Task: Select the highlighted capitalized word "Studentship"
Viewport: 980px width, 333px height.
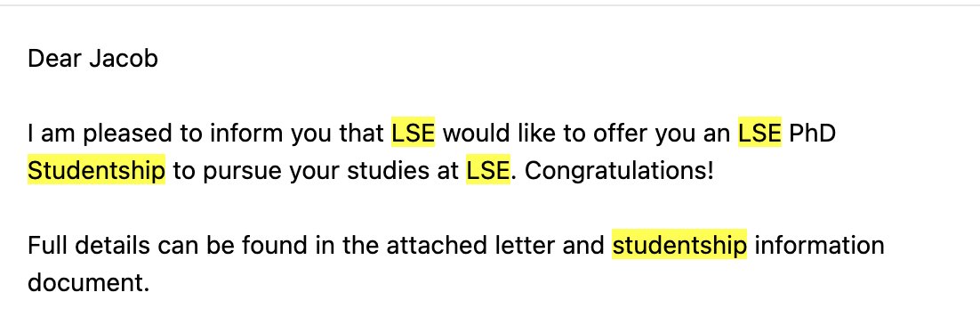Action: pos(96,170)
